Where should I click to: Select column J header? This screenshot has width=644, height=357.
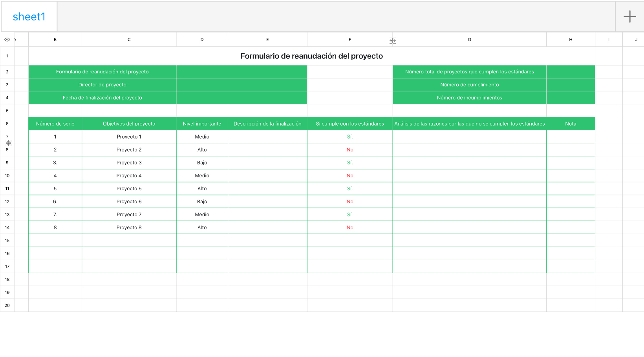click(x=633, y=40)
